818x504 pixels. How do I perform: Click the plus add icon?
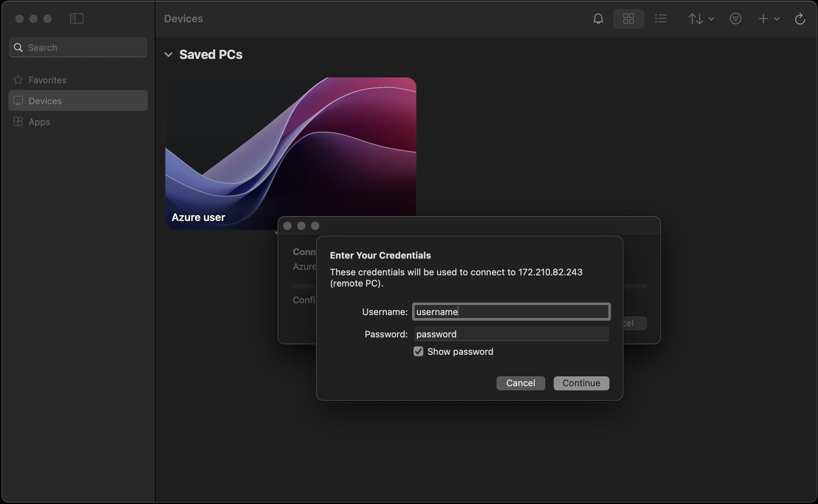point(763,19)
